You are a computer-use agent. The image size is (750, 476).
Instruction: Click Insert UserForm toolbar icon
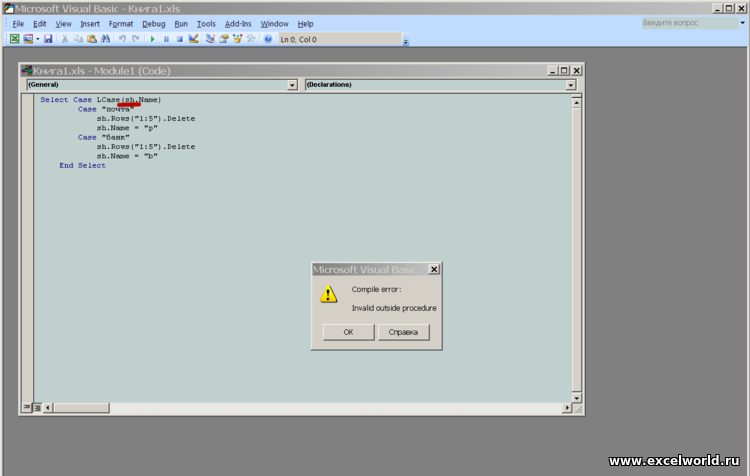click(28, 39)
